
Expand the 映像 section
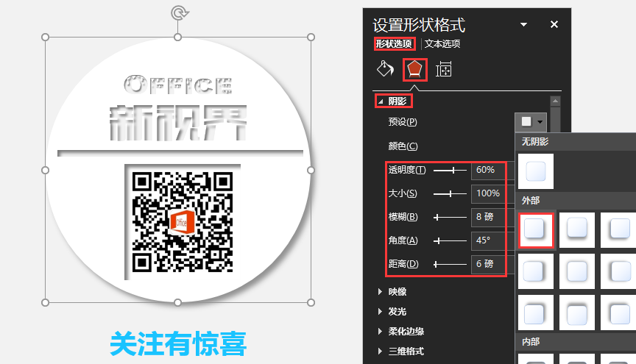tap(380, 291)
